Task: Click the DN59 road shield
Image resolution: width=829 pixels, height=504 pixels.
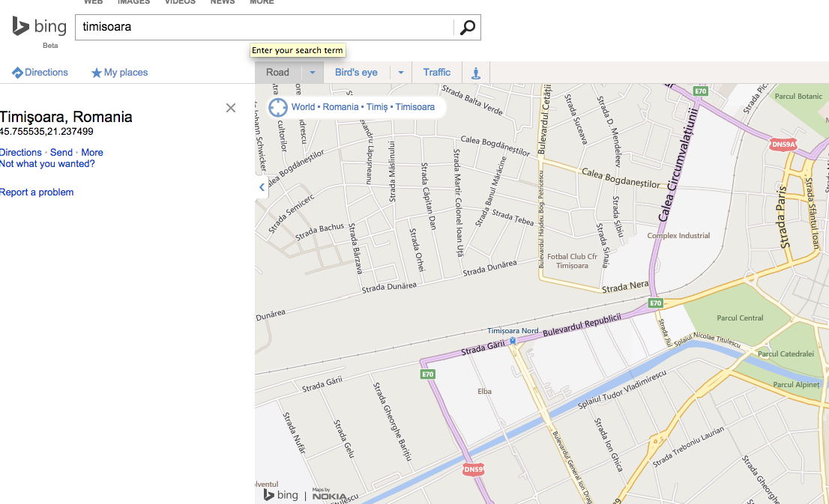Action: coord(473,469)
